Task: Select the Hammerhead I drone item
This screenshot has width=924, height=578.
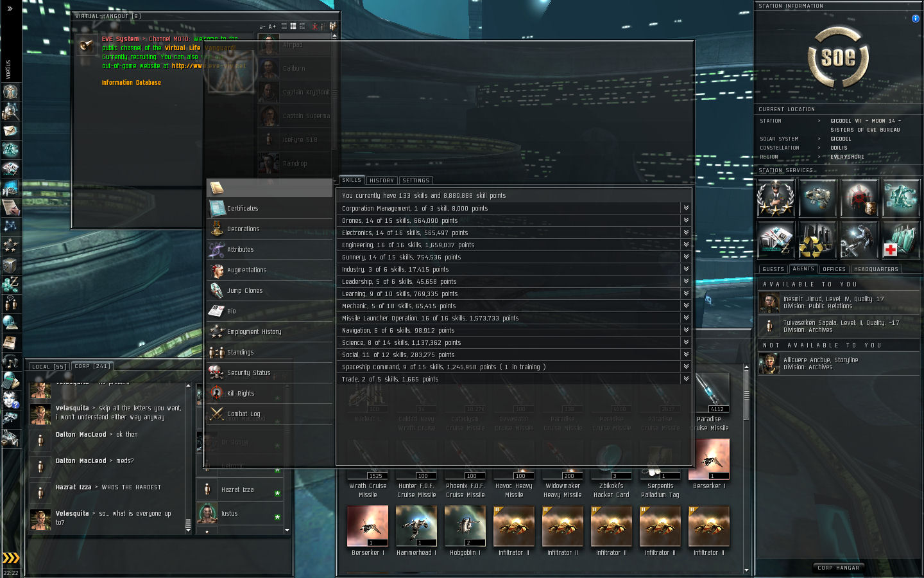Action: pos(416,531)
